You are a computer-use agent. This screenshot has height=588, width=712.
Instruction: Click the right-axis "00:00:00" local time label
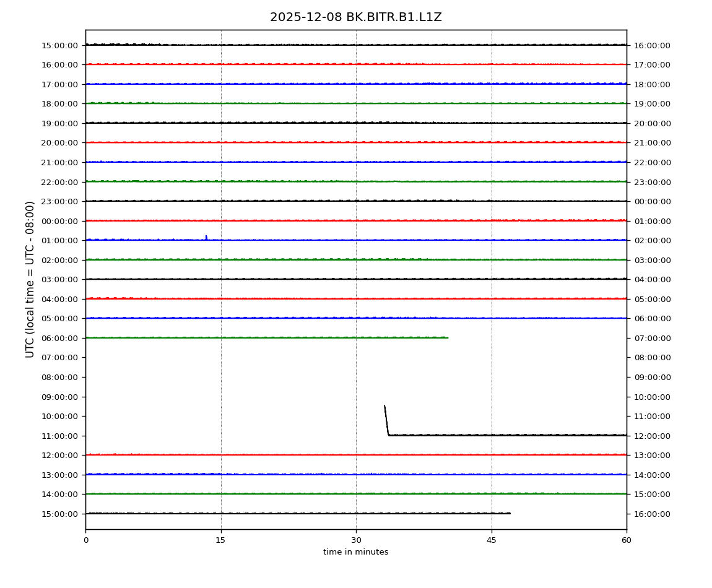click(652, 201)
